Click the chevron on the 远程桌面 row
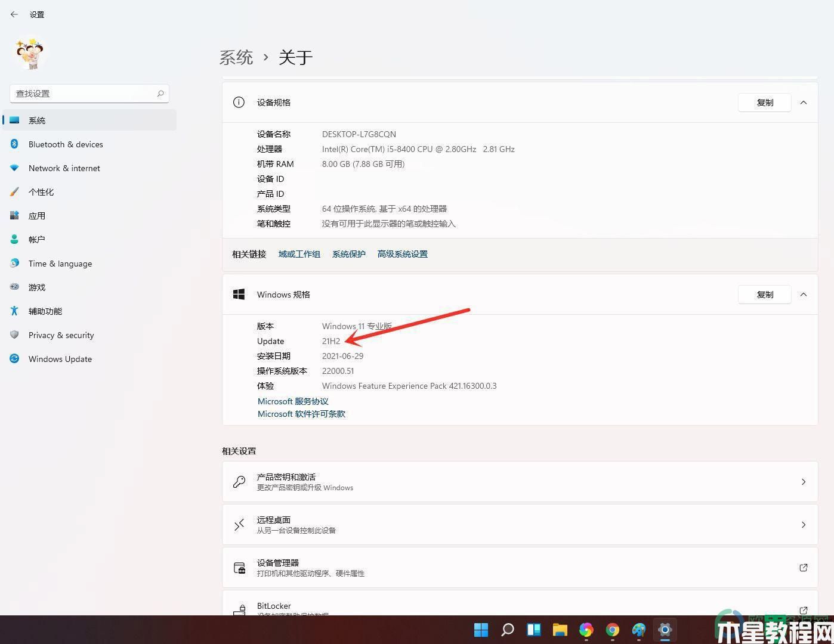Screen dimensions: 834x644 pos(804,525)
